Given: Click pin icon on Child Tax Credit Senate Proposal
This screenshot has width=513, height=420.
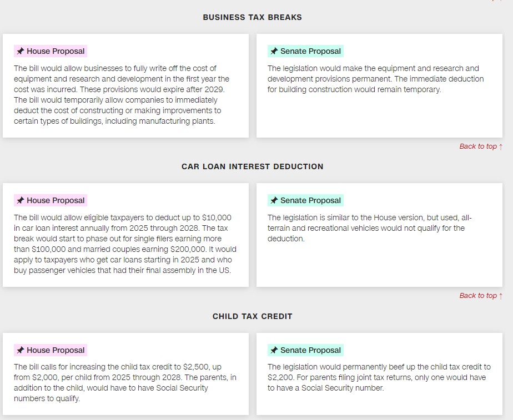Looking at the screenshot, I should pyautogui.click(x=274, y=351).
